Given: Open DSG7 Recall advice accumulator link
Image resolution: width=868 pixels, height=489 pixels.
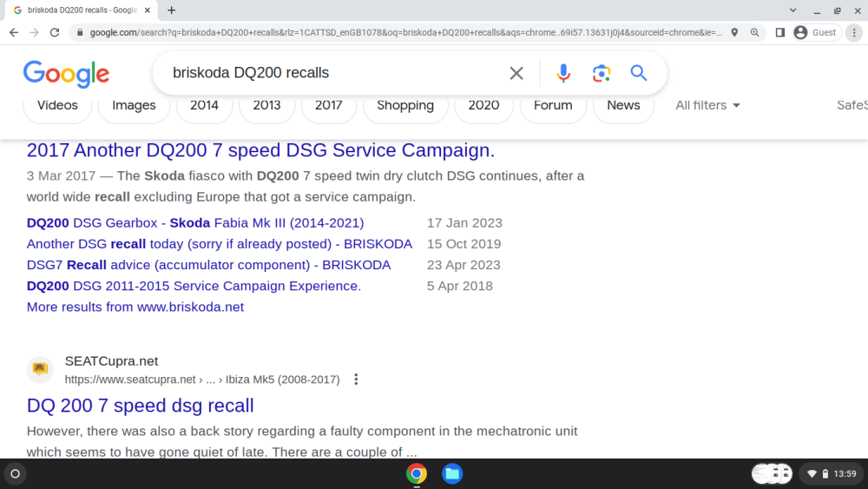Looking at the screenshot, I should [x=208, y=265].
